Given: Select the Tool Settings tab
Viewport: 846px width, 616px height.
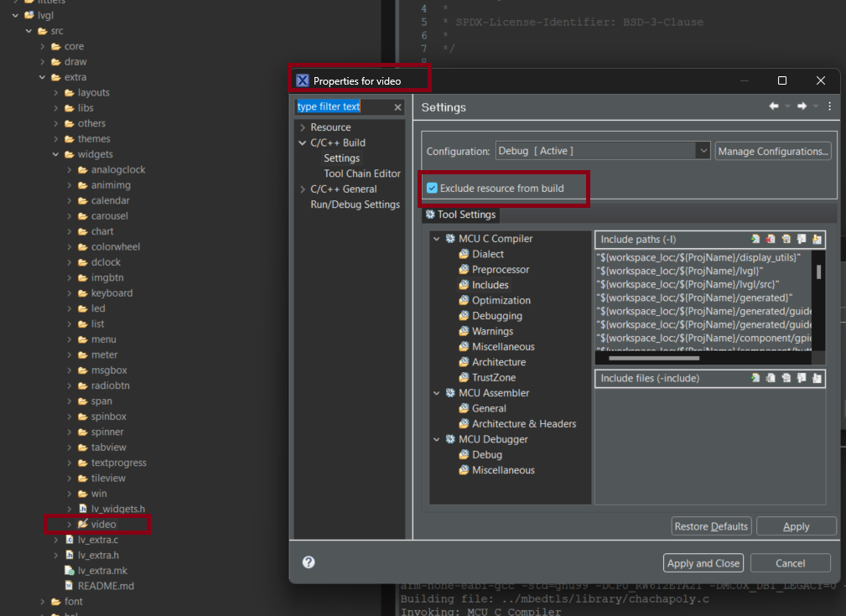Looking at the screenshot, I should coord(460,215).
